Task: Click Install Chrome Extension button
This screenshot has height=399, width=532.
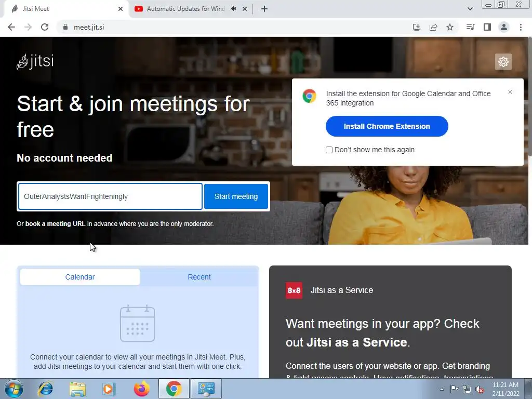Action: point(387,126)
